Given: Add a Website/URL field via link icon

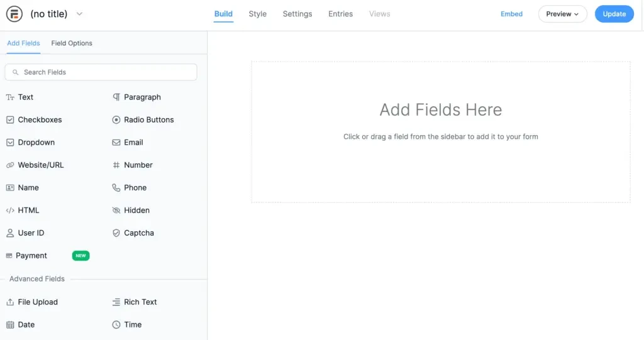Looking at the screenshot, I should click(10, 165).
